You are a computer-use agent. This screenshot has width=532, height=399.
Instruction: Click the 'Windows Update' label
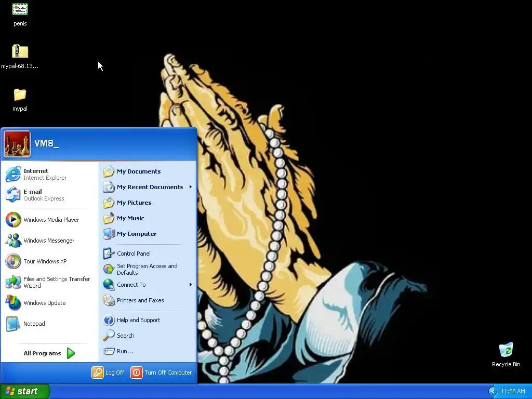[x=45, y=303]
